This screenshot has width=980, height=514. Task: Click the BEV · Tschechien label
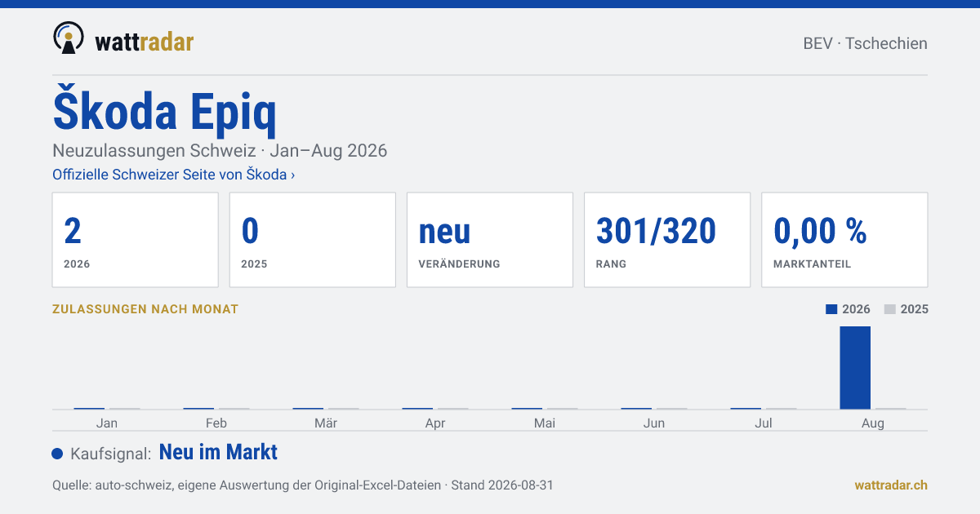(x=866, y=43)
